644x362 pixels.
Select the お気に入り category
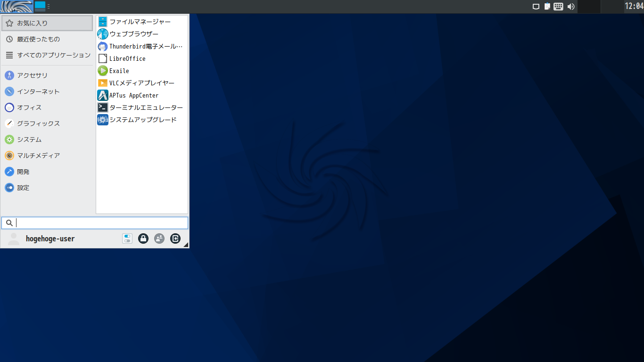pos(47,23)
